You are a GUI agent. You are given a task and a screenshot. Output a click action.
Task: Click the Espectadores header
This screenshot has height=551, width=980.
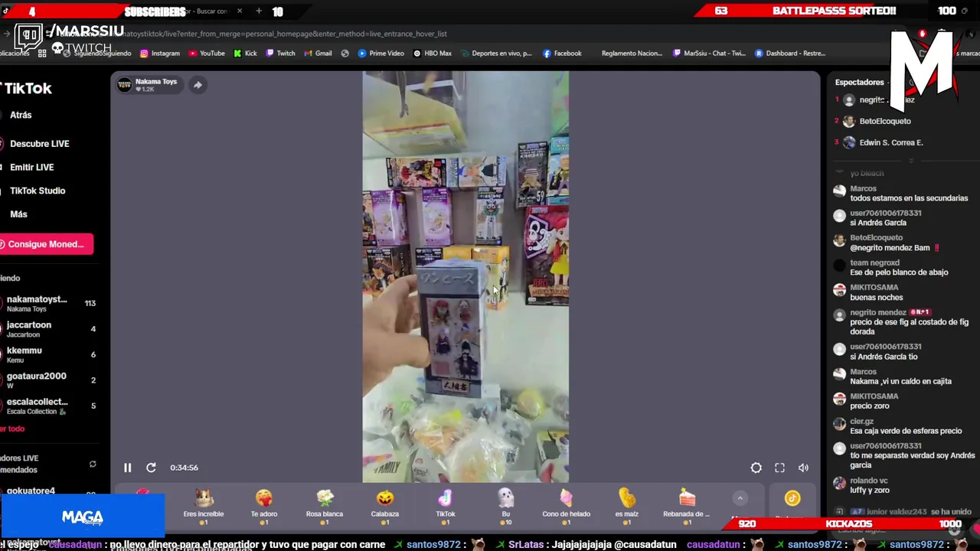point(859,82)
